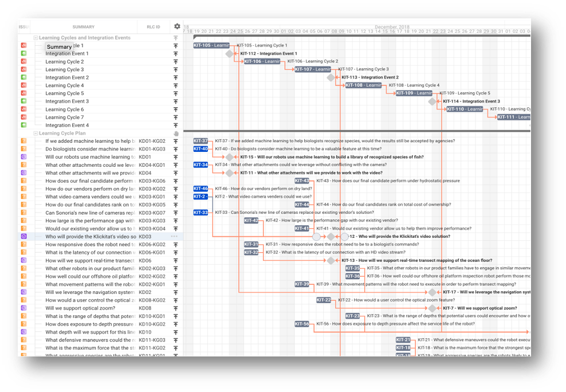Click the arrow icon on Learning Cycles group row

coord(175,38)
